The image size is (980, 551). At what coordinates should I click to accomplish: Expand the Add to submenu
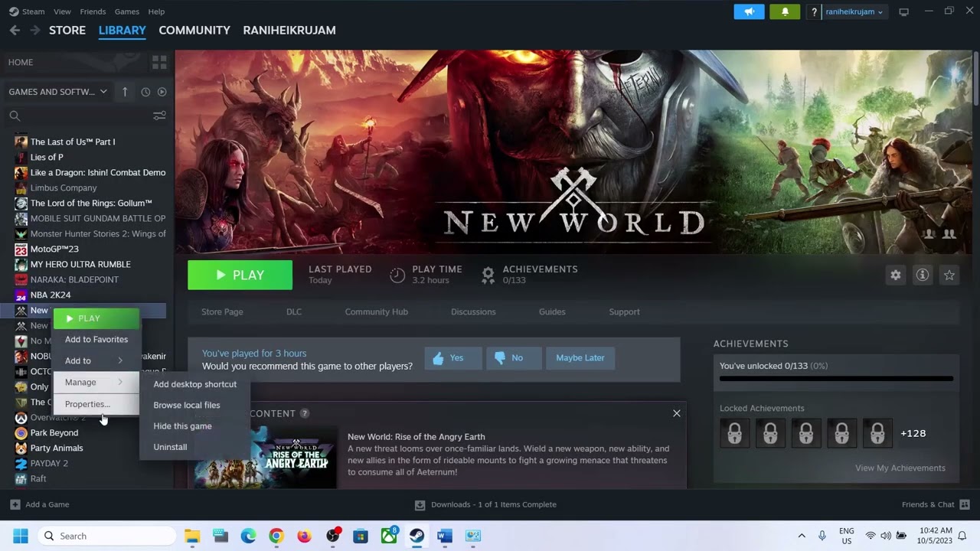pos(96,360)
